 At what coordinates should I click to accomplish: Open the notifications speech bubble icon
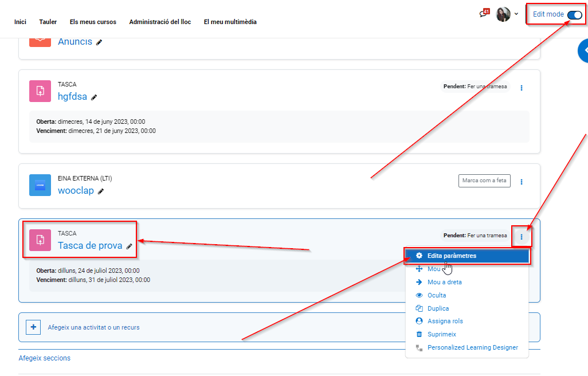(483, 14)
